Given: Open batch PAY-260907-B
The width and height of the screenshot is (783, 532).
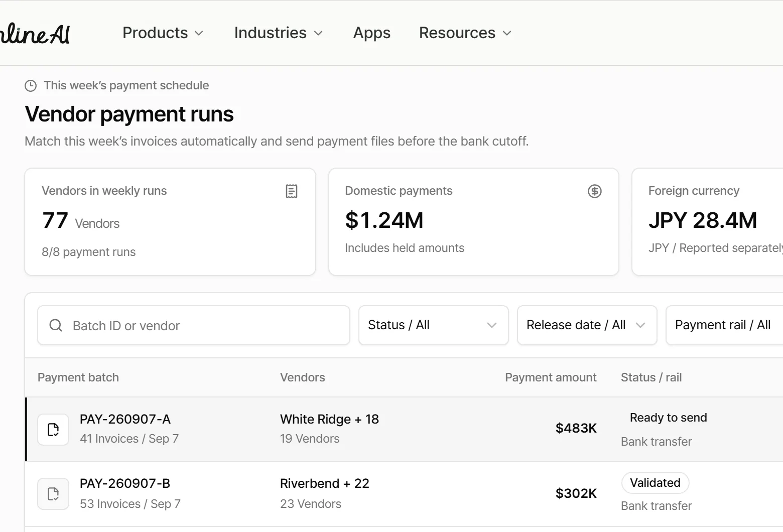Looking at the screenshot, I should pos(125,483).
